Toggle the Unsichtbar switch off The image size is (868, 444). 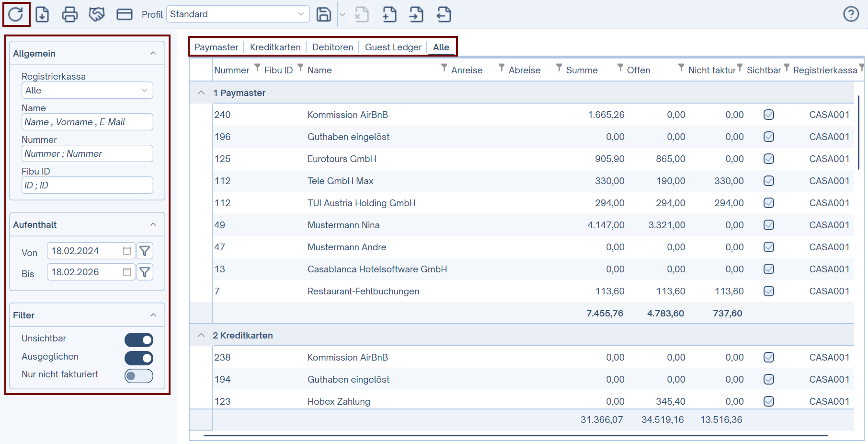139,340
